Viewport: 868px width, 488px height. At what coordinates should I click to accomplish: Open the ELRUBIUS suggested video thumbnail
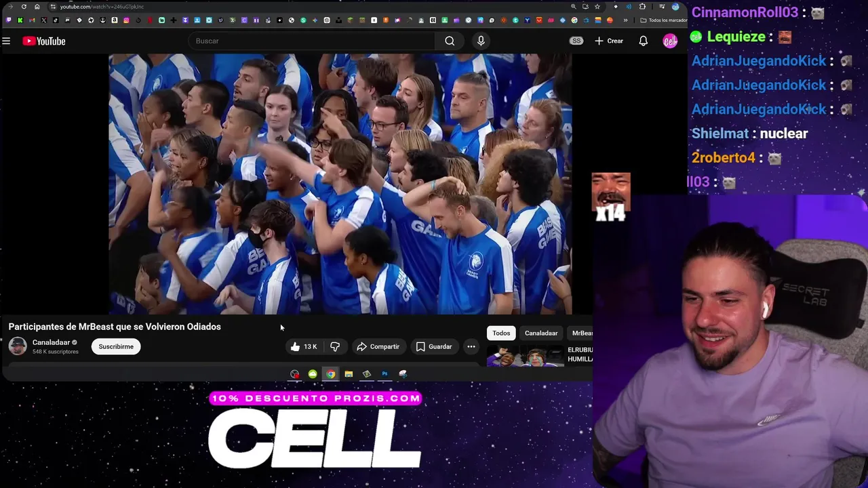click(x=526, y=356)
